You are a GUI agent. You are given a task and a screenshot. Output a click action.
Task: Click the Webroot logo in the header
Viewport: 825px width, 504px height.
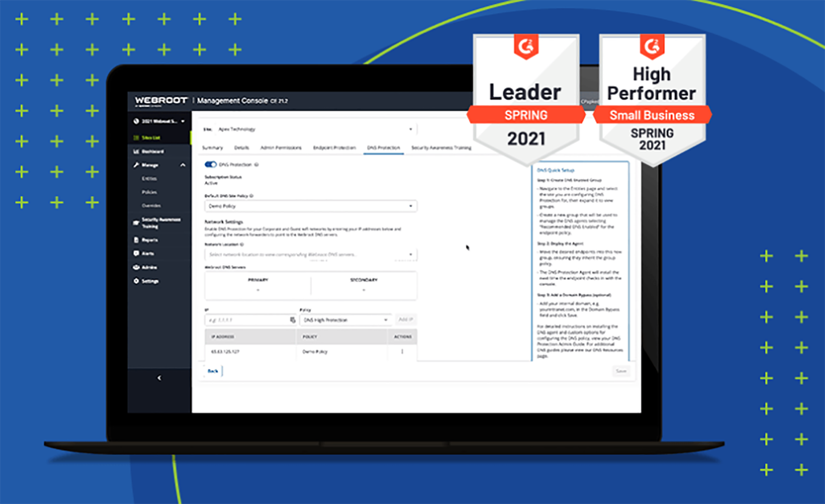pyautogui.click(x=161, y=101)
